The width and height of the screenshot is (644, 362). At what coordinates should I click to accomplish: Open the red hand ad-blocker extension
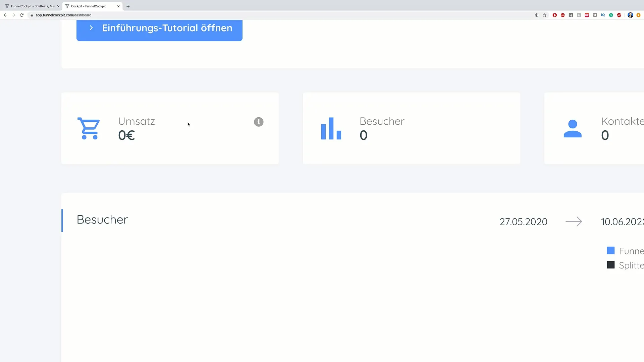[555, 15]
